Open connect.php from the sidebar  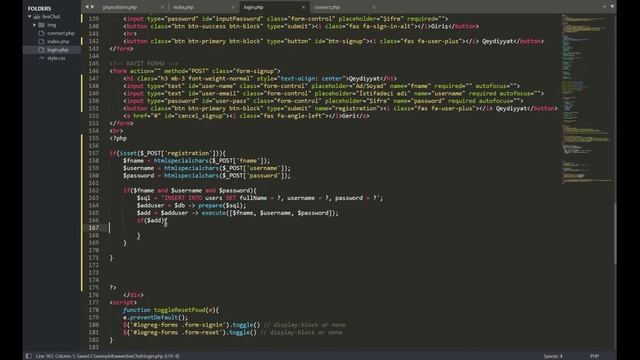[x=61, y=33]
